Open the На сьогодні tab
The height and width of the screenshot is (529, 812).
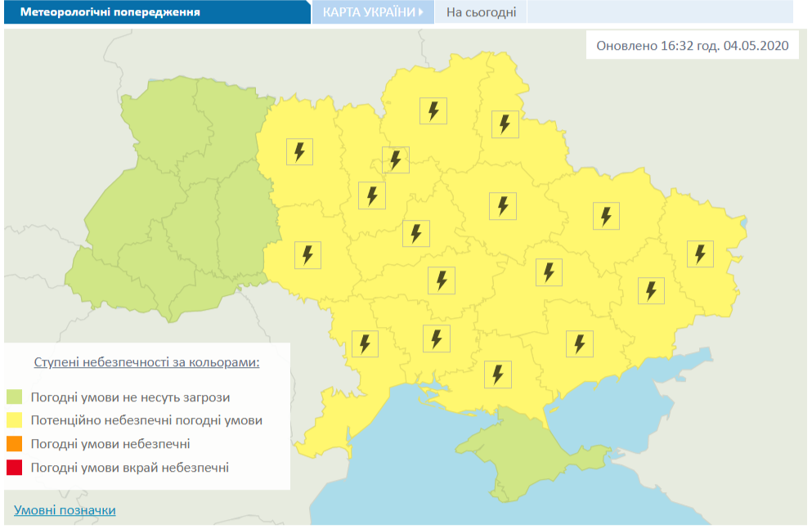coord(481,11)
